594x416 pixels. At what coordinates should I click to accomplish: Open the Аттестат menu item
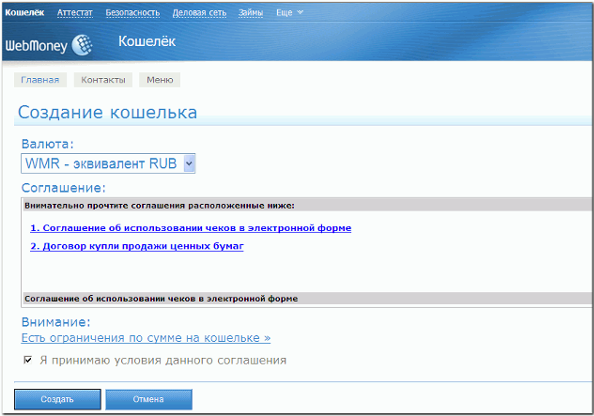click(75, 13)
